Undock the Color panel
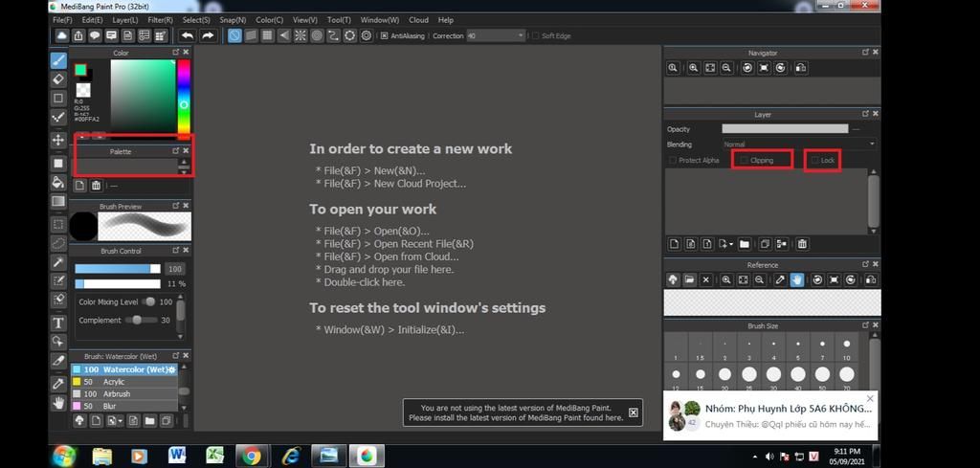The width and height of the screenshot is (980, 468). click(176, 53)
